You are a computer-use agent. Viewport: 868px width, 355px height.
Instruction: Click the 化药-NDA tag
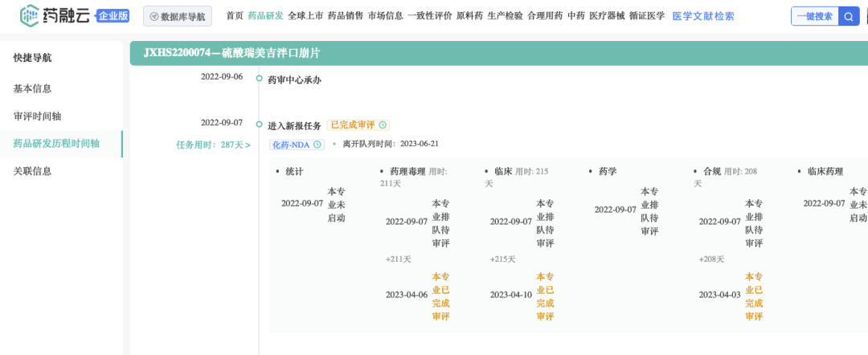297,145
